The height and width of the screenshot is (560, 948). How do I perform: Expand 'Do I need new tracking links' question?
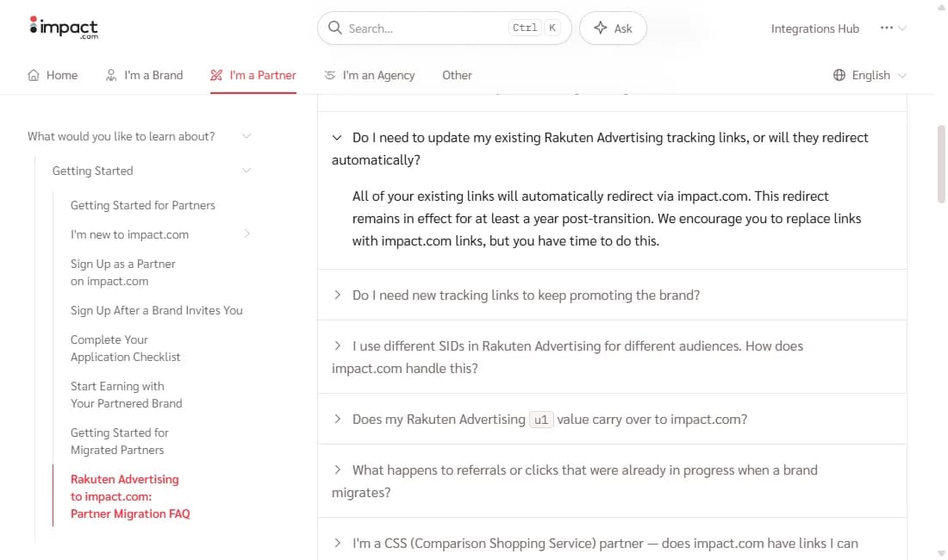pyautogui.click(x=612, y=295)
